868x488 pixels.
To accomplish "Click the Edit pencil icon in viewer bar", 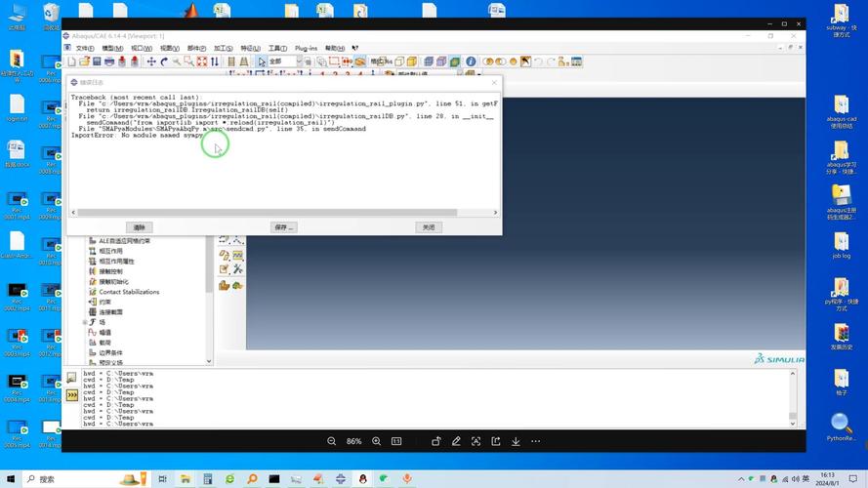I will [x=456, y=441].
